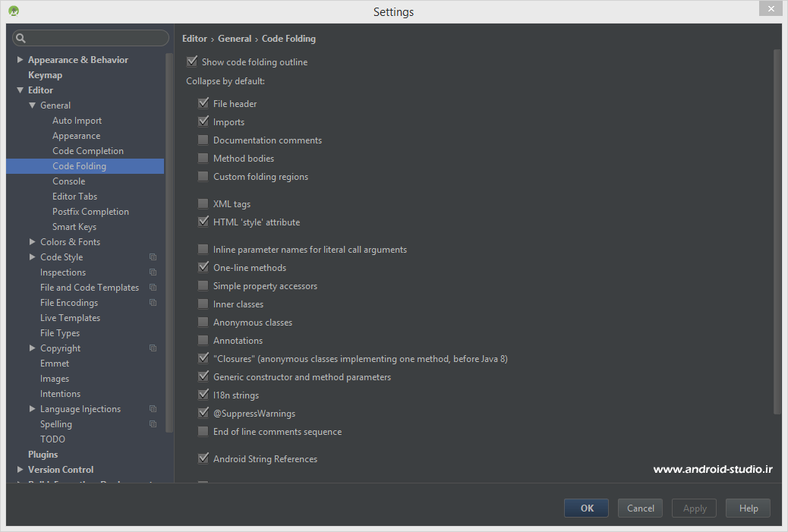788x532 pixels.
Task: Expand the Version Control section
Action: point(20,470)
